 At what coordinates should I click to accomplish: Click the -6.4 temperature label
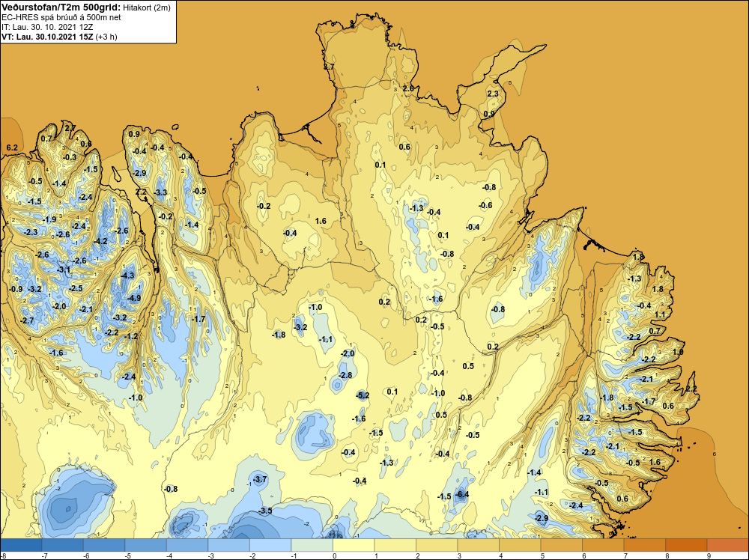pyautogui.click(x=462, y=495)
